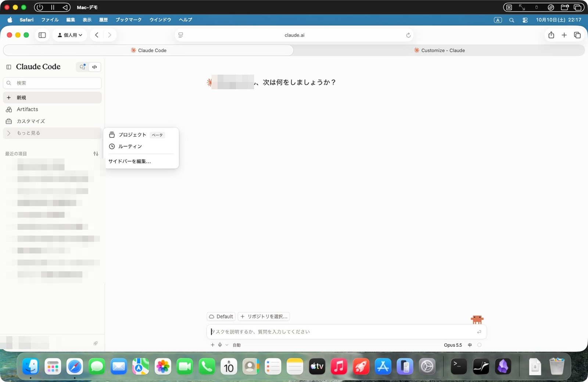Image resolution: width=588 pixels, height=382 pixels.
Task: Open the Opus 5.5 model selector
Action: click(x=453, y=345)
